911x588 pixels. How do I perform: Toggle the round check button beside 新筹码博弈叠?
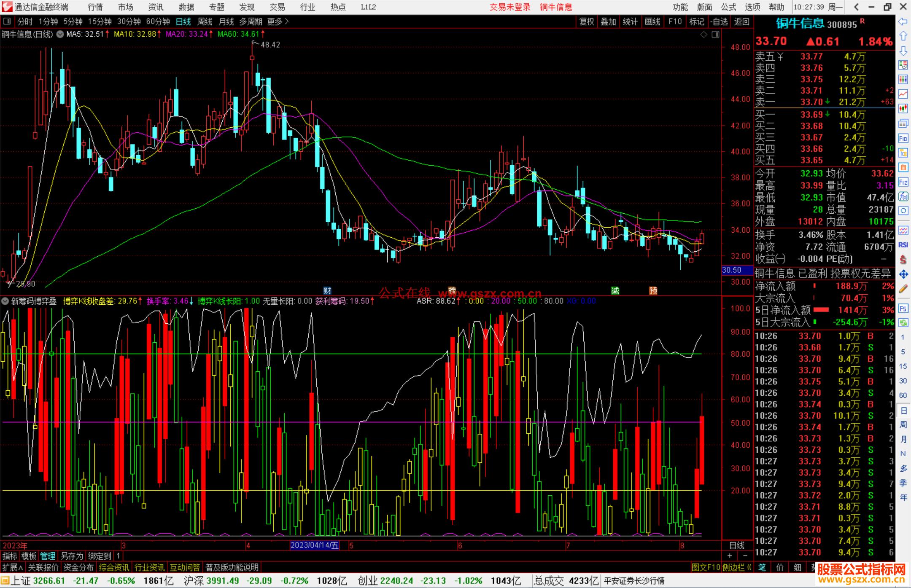(5, 301)
